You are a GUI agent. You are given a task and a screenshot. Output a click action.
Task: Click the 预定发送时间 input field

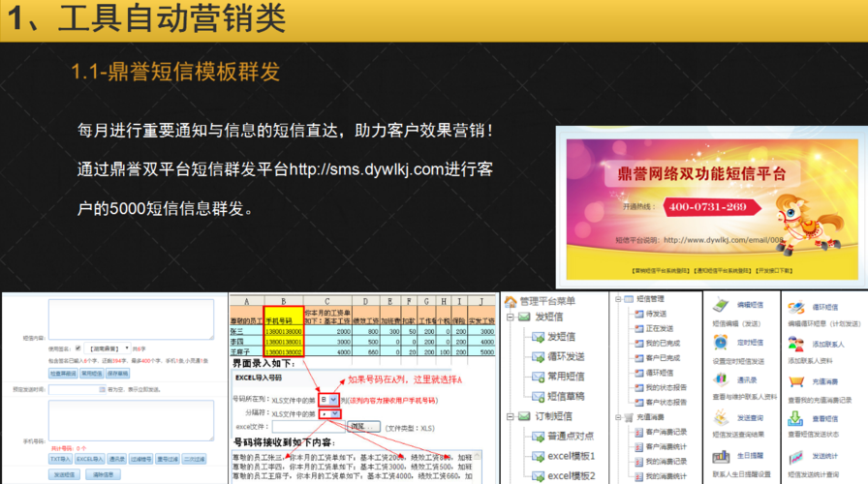coord(77,389)
